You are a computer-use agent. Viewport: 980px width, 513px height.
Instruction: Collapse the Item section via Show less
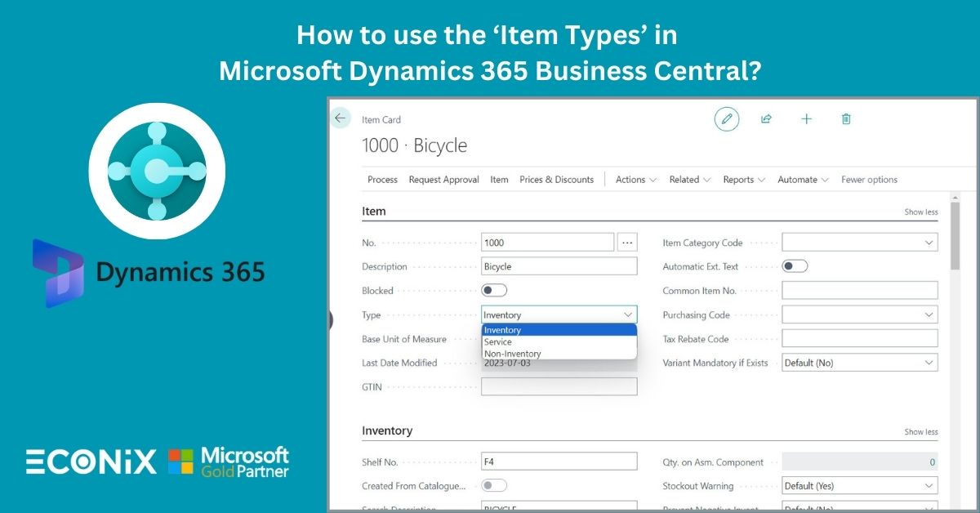coord(920,211)
